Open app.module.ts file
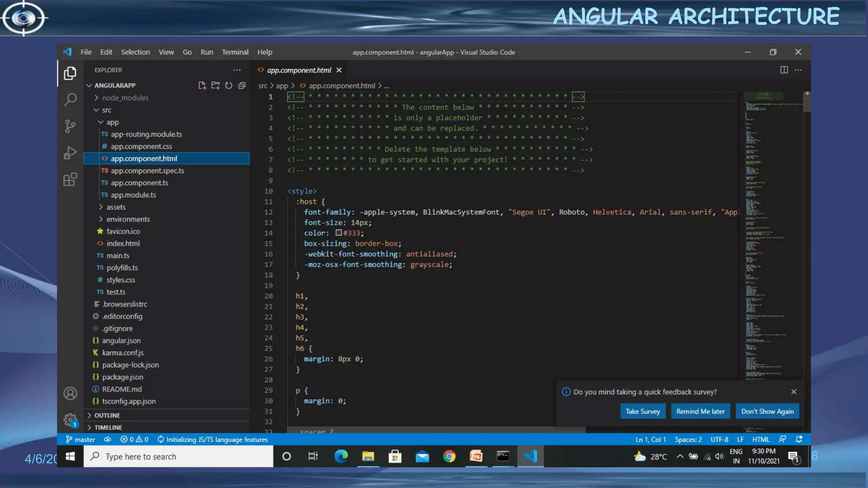The height and width of the screenshot is (488, 868). coord(167,195)
